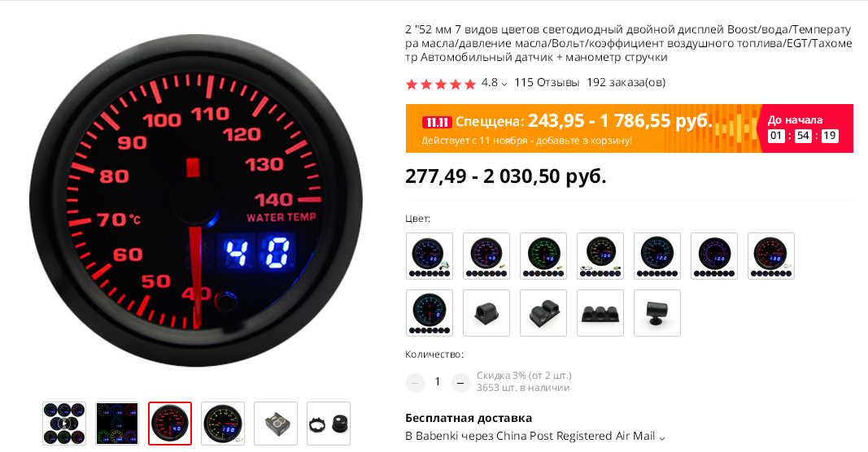Image resolution: width=868 pixels, height=452 pixels.
Task: Select the first blue gauge color option
Action: [x=429, y=255]
